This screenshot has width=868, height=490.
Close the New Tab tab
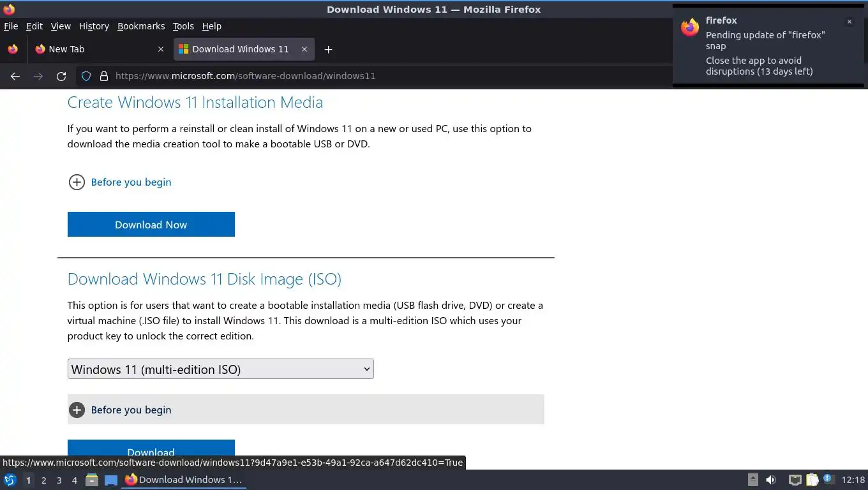(x=160, y=49)
